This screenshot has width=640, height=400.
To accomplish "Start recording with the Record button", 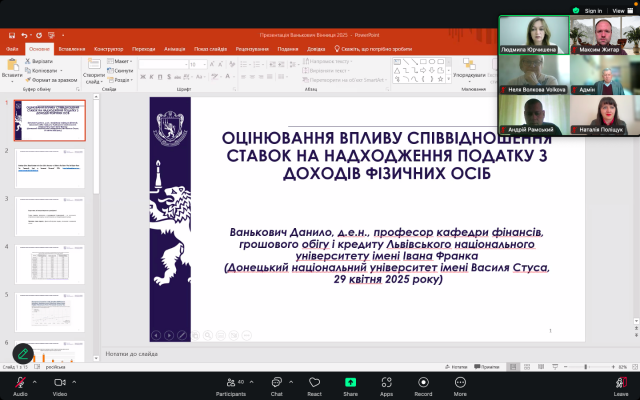I will tap(423, 382).
